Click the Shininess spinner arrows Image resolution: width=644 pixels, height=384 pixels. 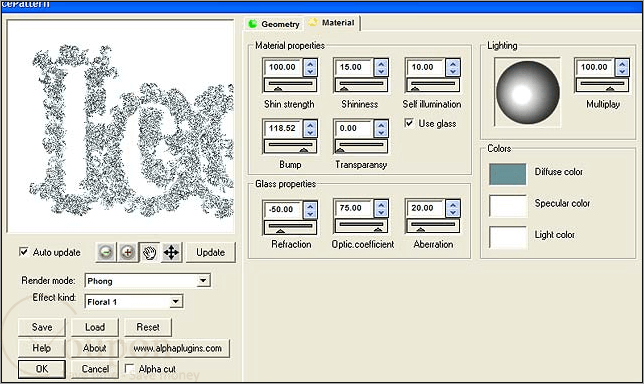tap(382, 67)
